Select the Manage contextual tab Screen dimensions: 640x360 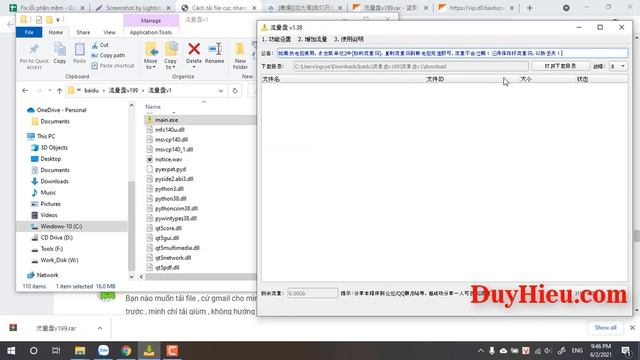click(x=151, y=20)
